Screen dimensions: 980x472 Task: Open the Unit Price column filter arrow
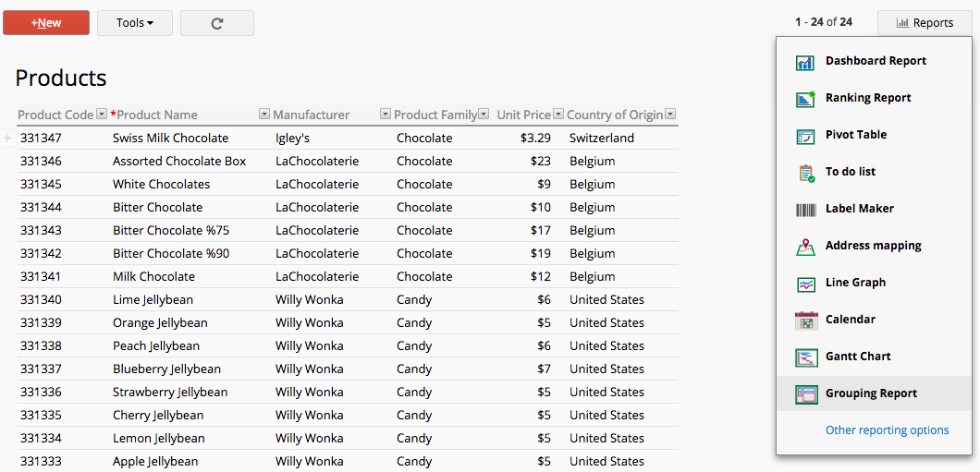point(558,115)
